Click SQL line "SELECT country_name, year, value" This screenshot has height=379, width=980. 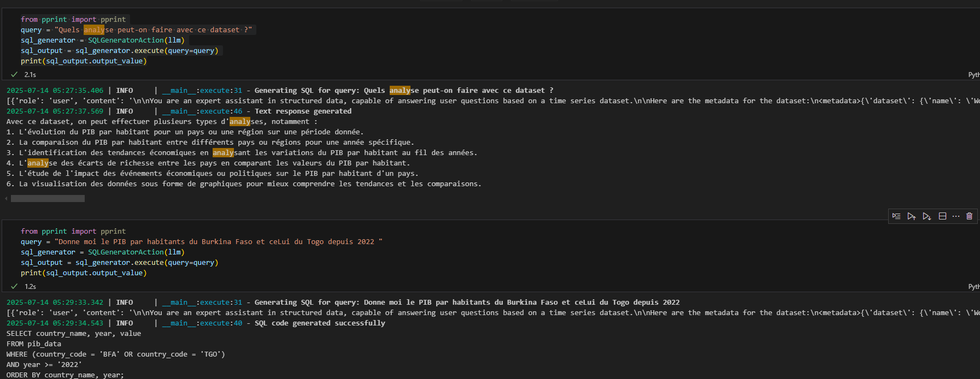click(x=74, y=334)
